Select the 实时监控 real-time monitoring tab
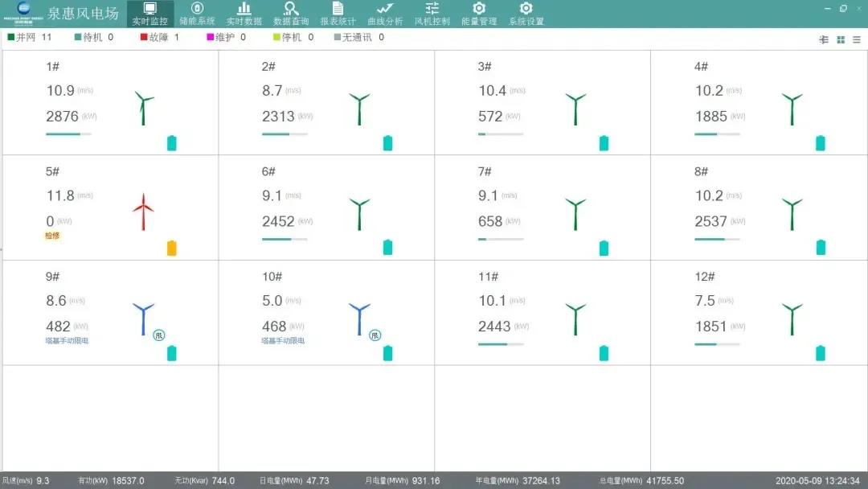The image size is (868, 489). (x=150, y=14)
